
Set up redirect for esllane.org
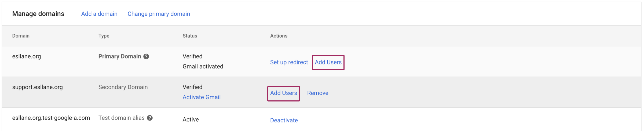click(x=289, y=62)
